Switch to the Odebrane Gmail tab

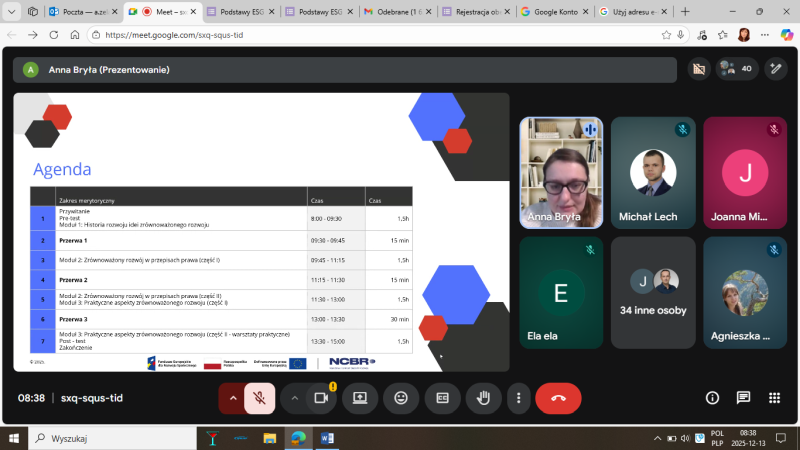click(x=393, y=12)
